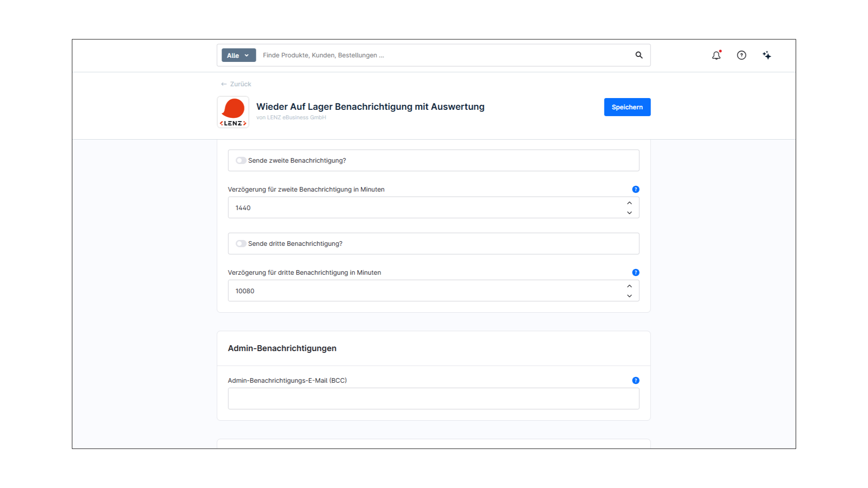Open help tooltip for Admin-Benachrichtigungs-E-Mail
Image resolution: width=868 pixels, height=488 pixels.
tap(636, 380)
